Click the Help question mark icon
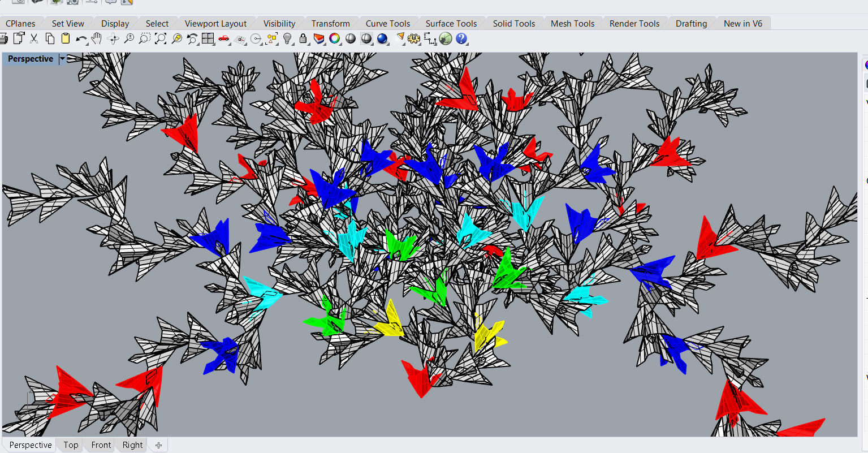This screenshot has height=453, width=868. (x=461, y=38)
